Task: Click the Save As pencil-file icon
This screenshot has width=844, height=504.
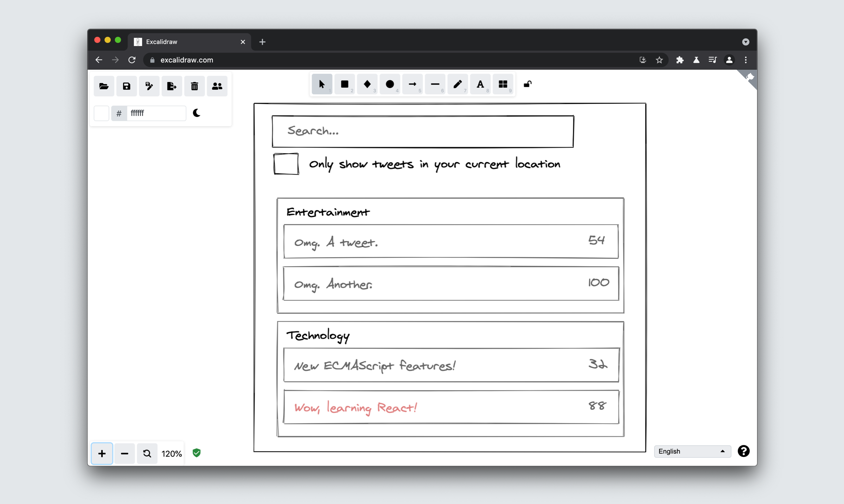Action: coord(149,86)
